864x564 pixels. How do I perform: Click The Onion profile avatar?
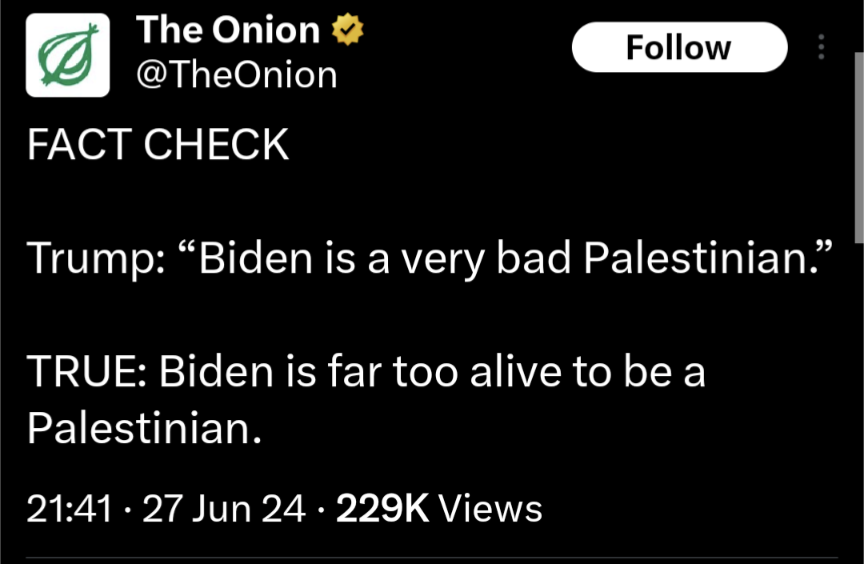(x=67, y=56)
